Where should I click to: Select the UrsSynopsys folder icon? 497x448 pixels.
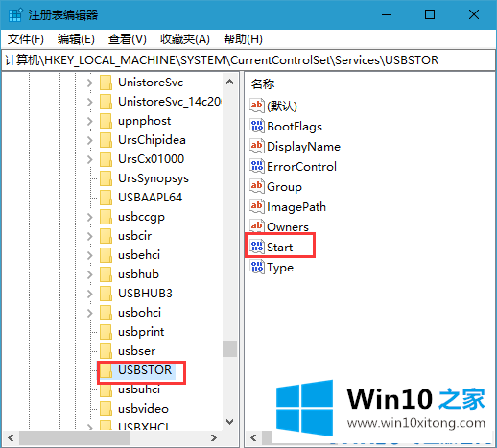pos(106,178)
